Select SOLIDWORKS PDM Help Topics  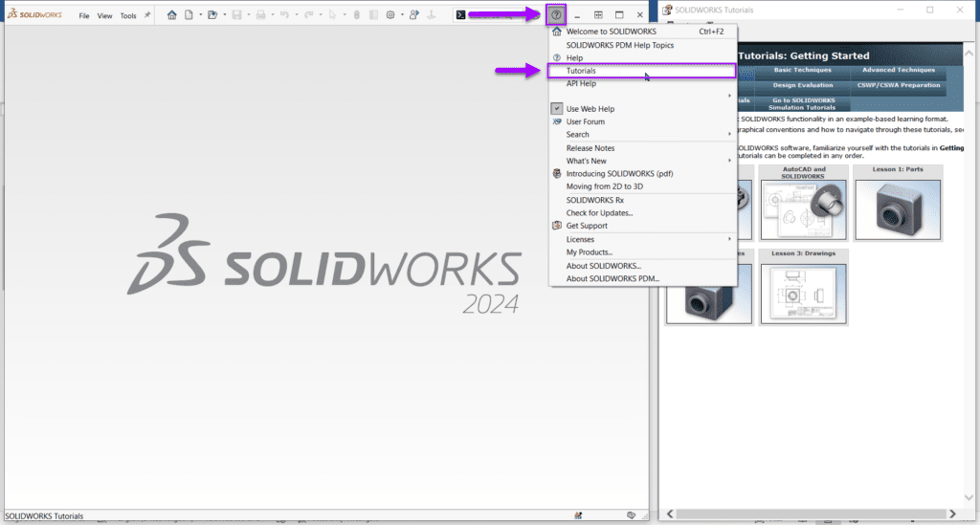[642, 45]
